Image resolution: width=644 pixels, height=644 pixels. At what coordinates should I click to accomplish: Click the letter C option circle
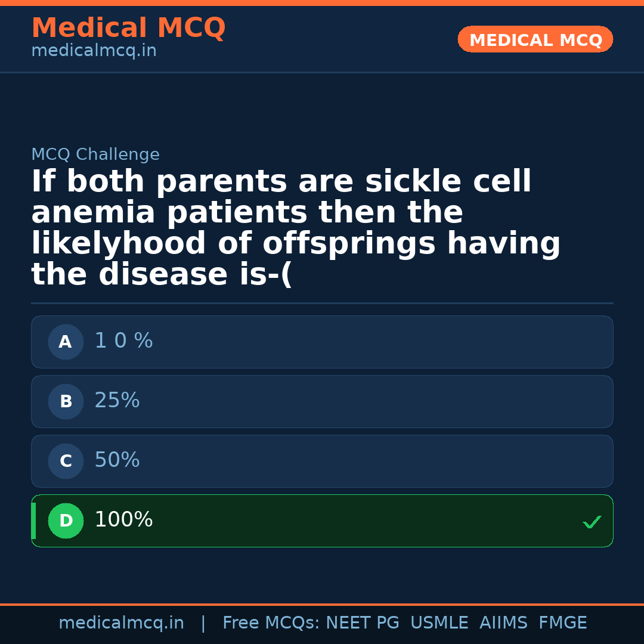[x=66, y=461]
